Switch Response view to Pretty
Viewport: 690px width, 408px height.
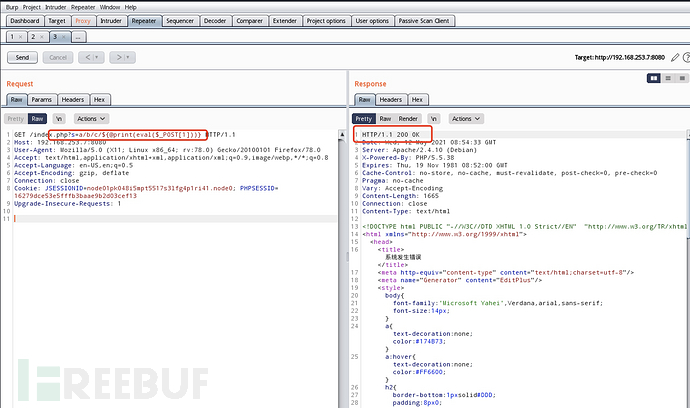[364, 118]
